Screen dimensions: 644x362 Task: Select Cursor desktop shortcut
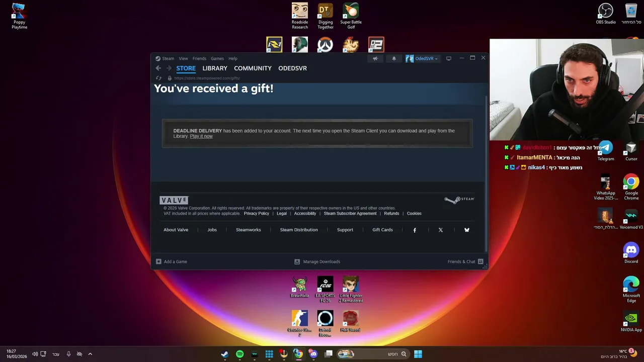(631, 151)
